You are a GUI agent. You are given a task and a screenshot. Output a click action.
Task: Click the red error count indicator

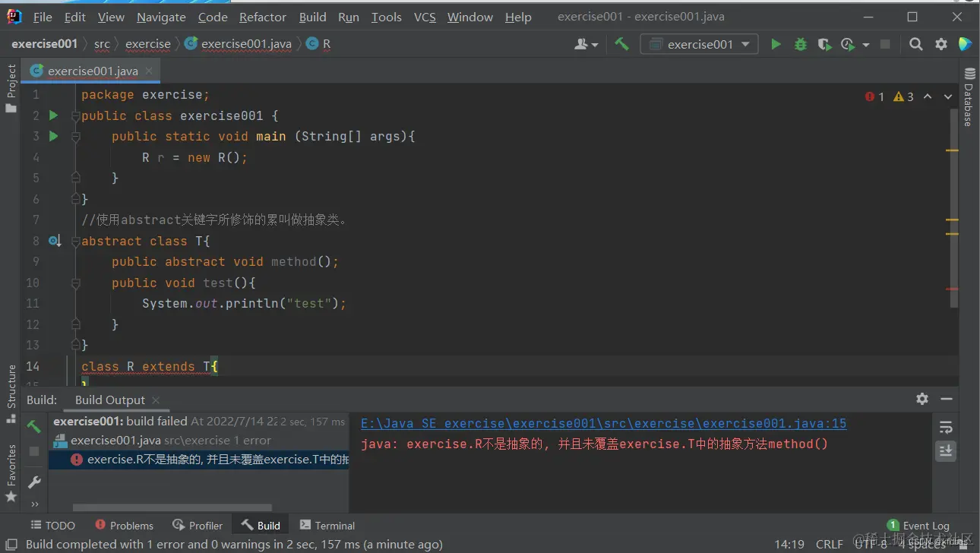point(874,96)
